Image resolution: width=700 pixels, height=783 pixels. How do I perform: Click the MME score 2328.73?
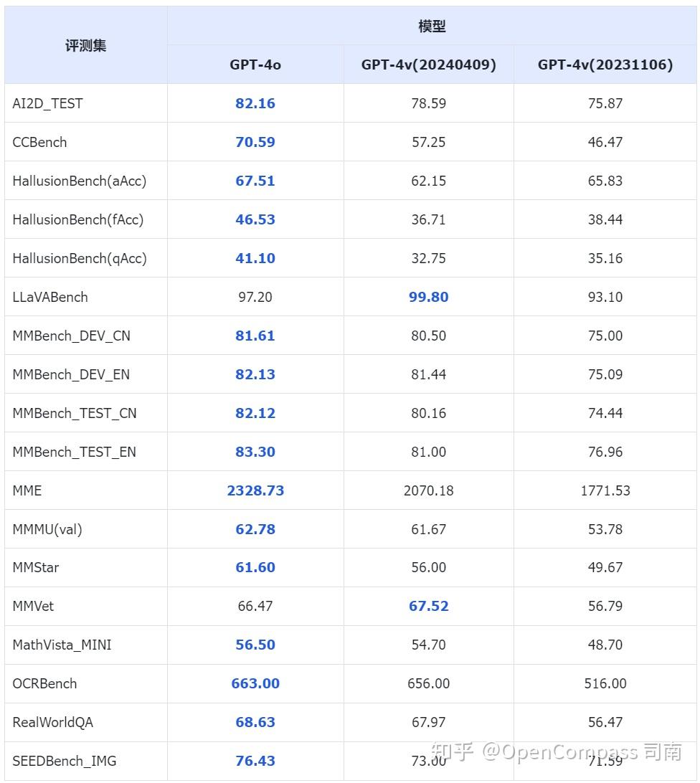[255, 490]
